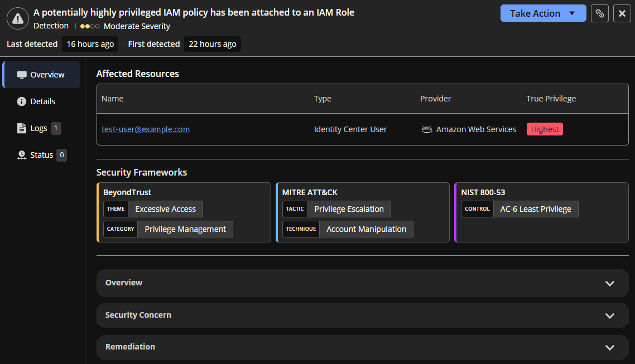Open the Status sidebar tab
635x364 pixels.
pos(42,155)
